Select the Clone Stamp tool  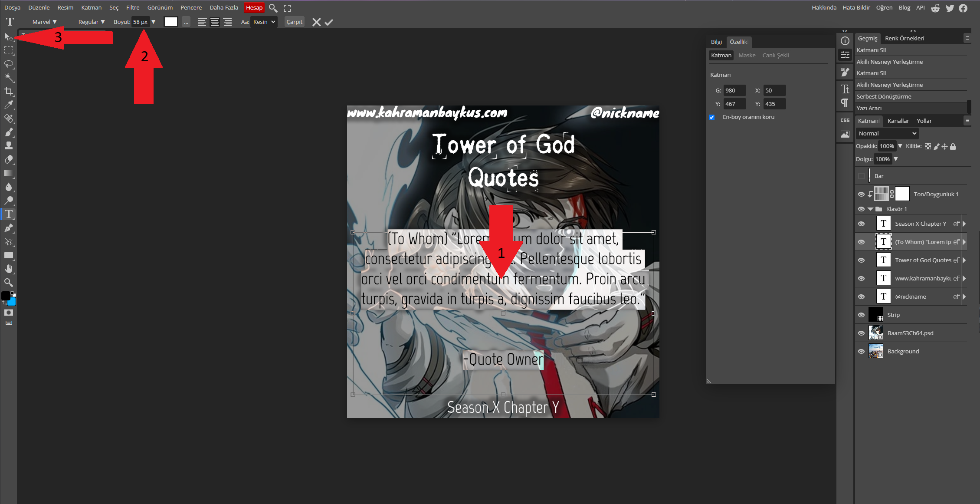[9, 146]
